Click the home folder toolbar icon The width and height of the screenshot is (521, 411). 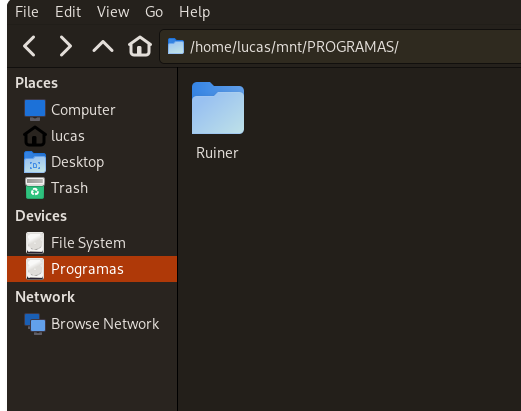point(140,46)
